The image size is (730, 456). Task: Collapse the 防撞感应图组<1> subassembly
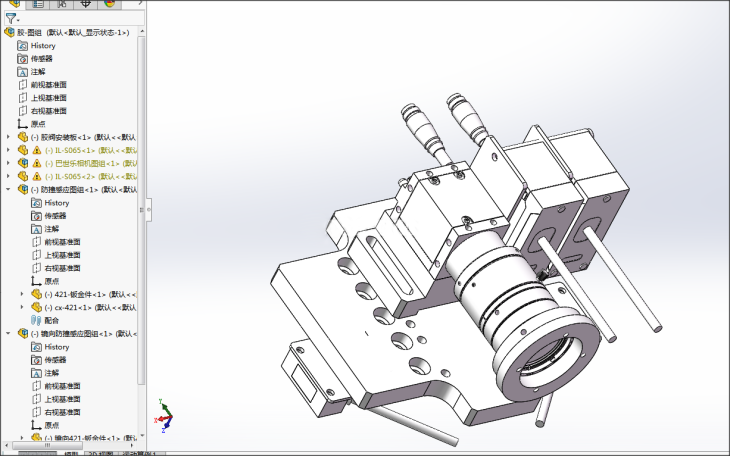pyautogui.click(x=9, y=189)
